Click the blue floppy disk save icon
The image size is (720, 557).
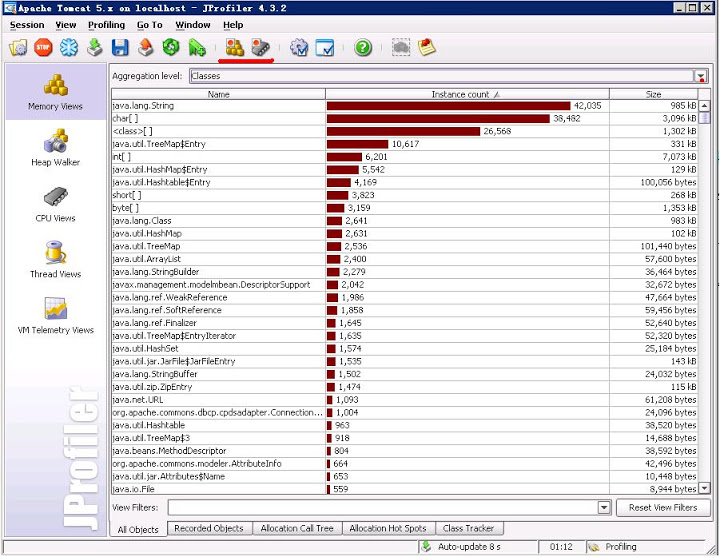pyautogui.click(x=120, y=47)
